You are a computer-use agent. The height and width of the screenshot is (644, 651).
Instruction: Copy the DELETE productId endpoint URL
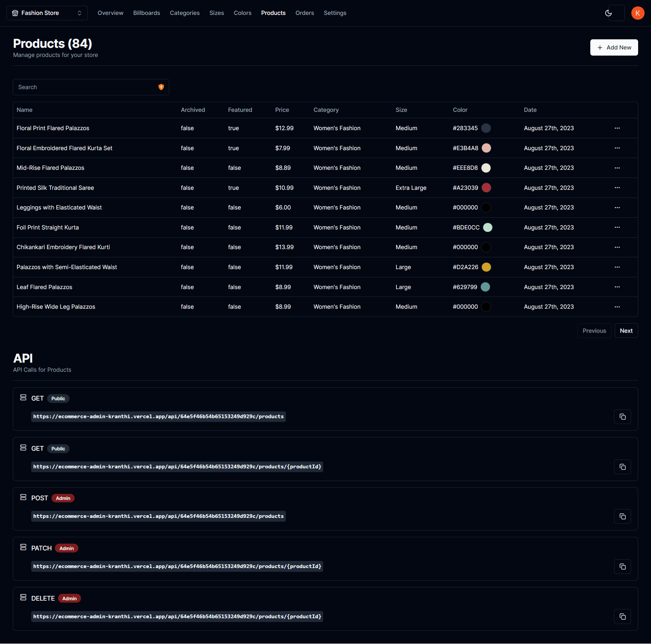point(622,617)
